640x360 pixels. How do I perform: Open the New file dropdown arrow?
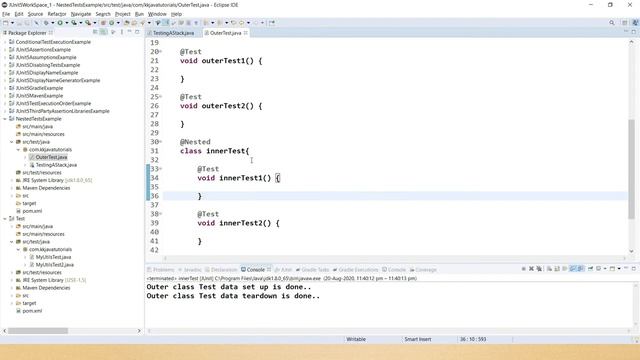tap(12, 23)
